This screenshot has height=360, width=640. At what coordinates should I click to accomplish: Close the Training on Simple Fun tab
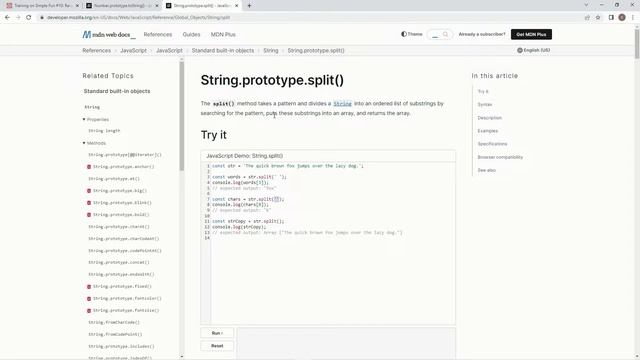(77, 6)
